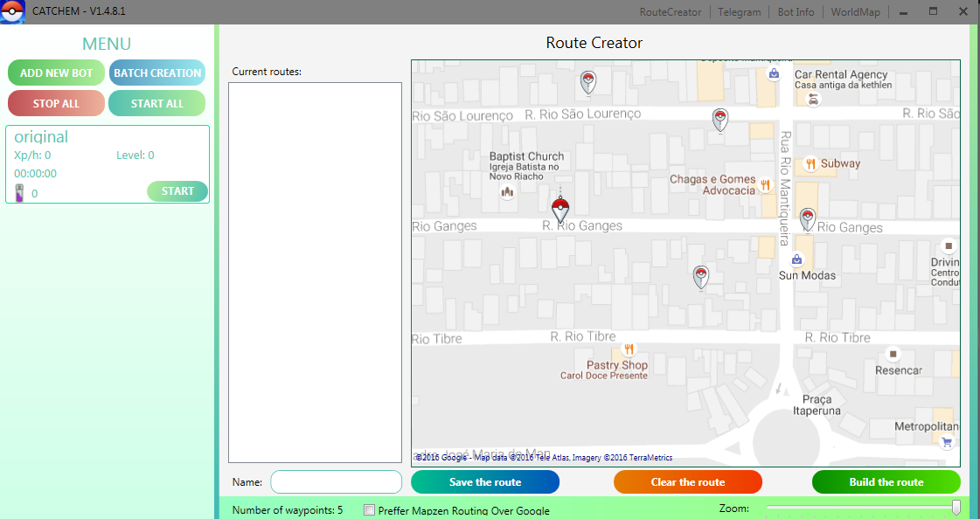Click the Pokeball app logo in title bar

click(x=12, y=12)
